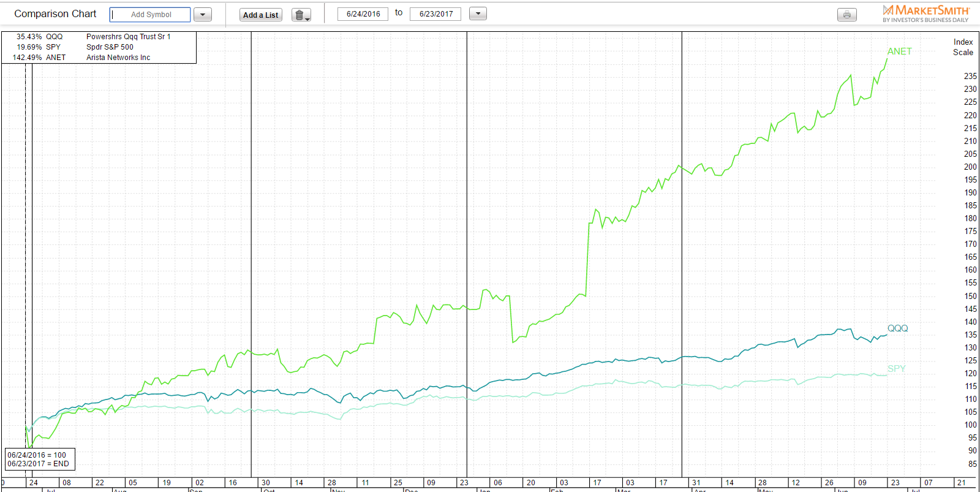Click the Index Scale label
Screen dimensions: 980x492
963,47
